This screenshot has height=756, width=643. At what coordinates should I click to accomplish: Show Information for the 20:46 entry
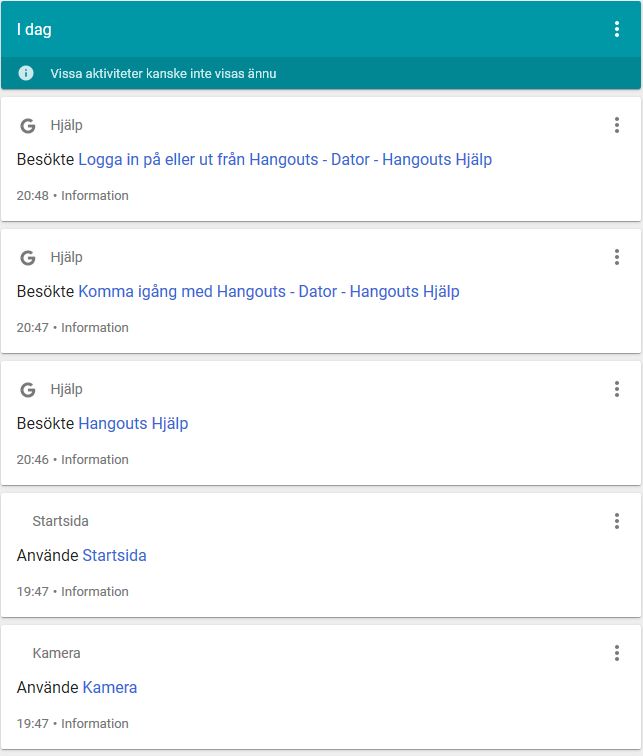(94, 460)
